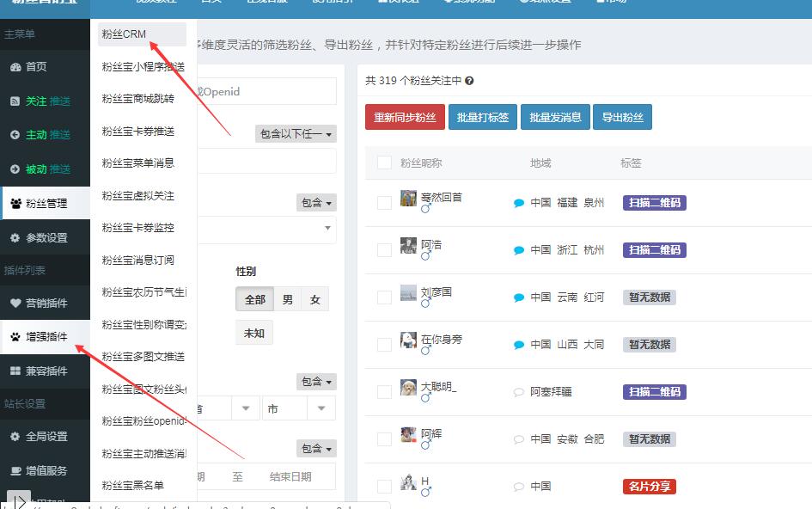The width and height of the screenshot is (812, 509).
Task: Tick the checkbox for 蓦然回首
Action: point(384,203)
